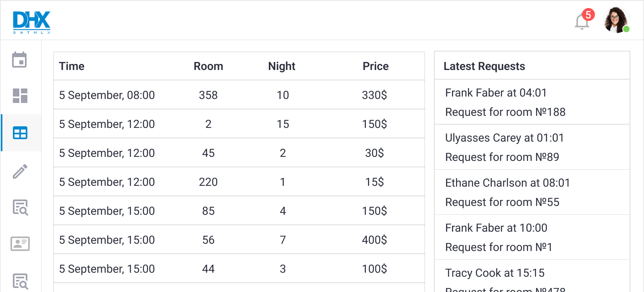The width and height of the screenshot is (644, 292).
Task: Open Ulyasses Carey's request for room №89
Action: 532,148
